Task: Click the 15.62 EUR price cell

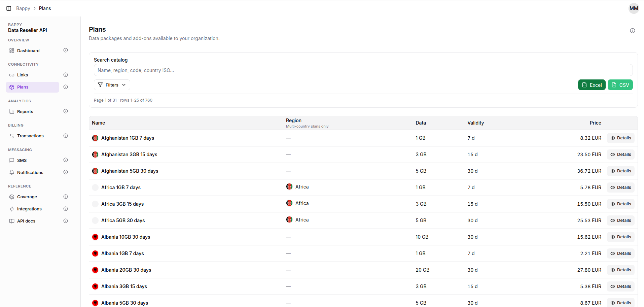Action: pyautogui.click(x=589, y=237)
